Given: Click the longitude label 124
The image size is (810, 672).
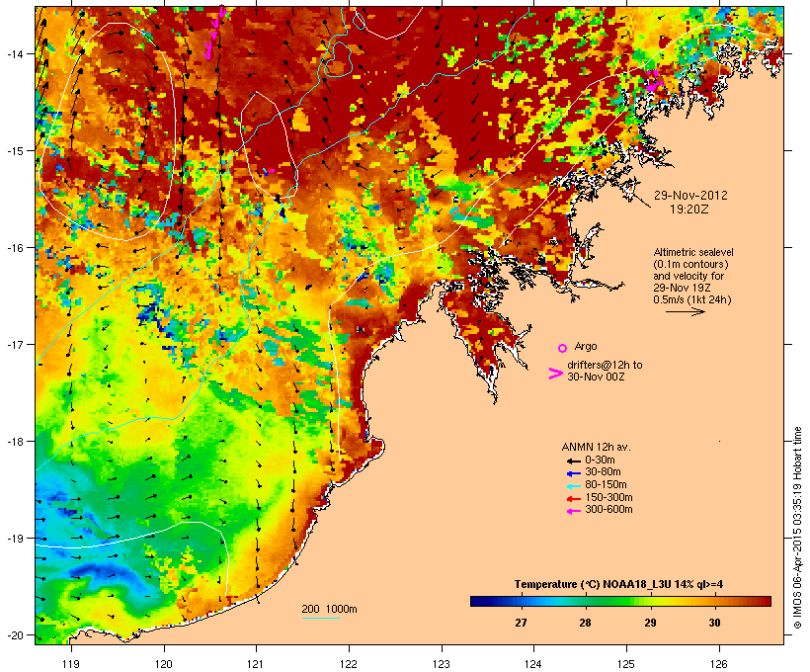Looking at the screenshot, I should click(533, 664).
